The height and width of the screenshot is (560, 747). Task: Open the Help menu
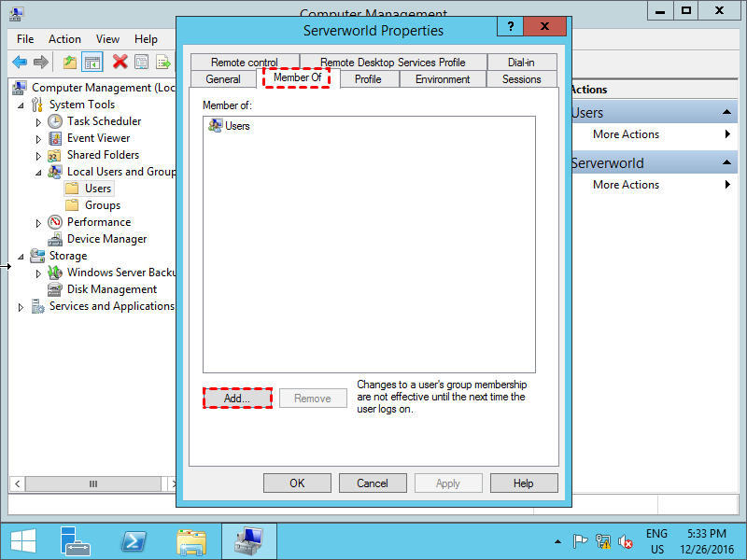(x=146, y=39)
